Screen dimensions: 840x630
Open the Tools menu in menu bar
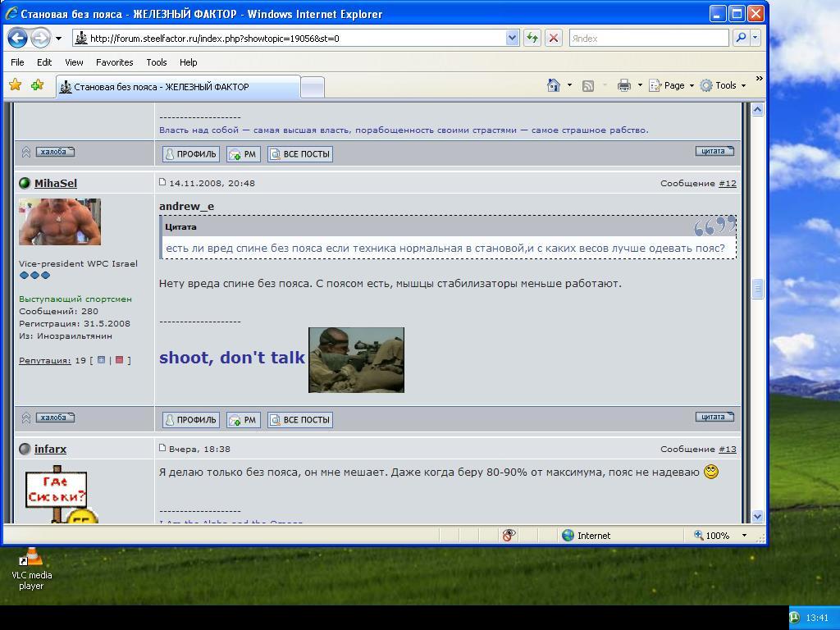157,62
